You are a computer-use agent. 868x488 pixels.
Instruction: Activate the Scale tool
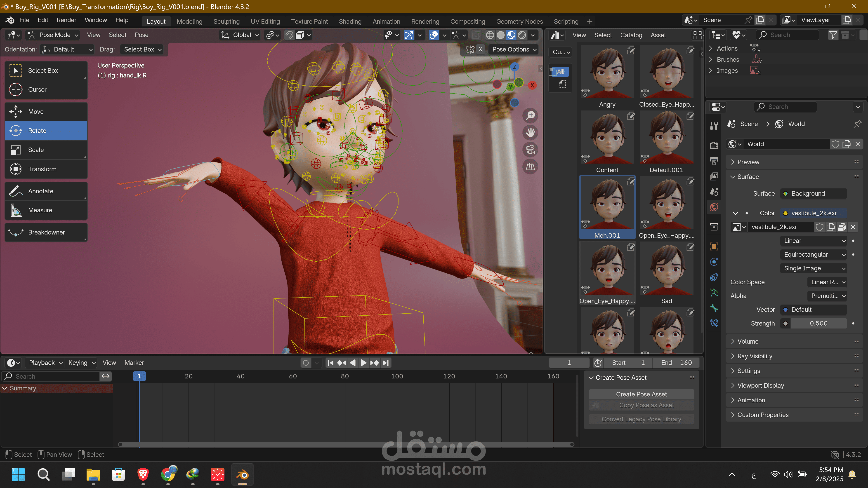[46, 150]
